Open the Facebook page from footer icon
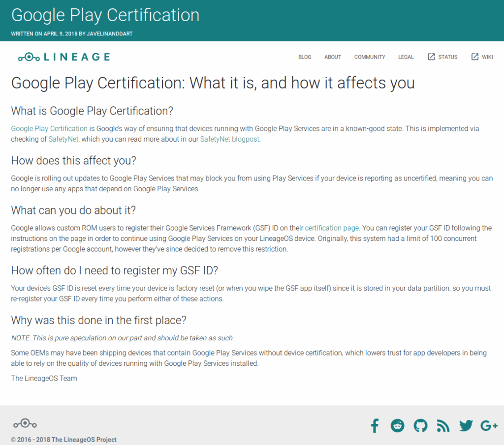 pos(375,426)
